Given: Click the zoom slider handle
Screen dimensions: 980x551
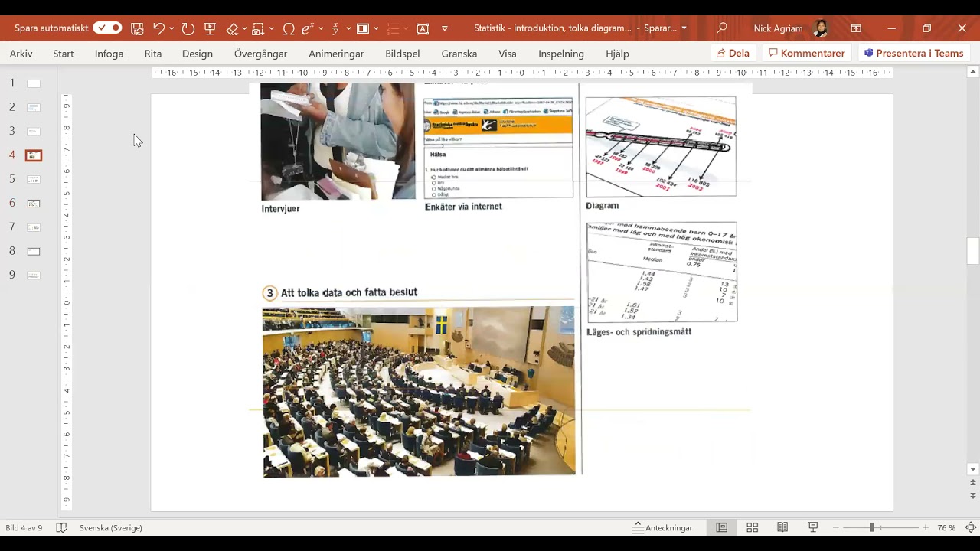Looking at the screenshot, I should click(x=871, y=528).
